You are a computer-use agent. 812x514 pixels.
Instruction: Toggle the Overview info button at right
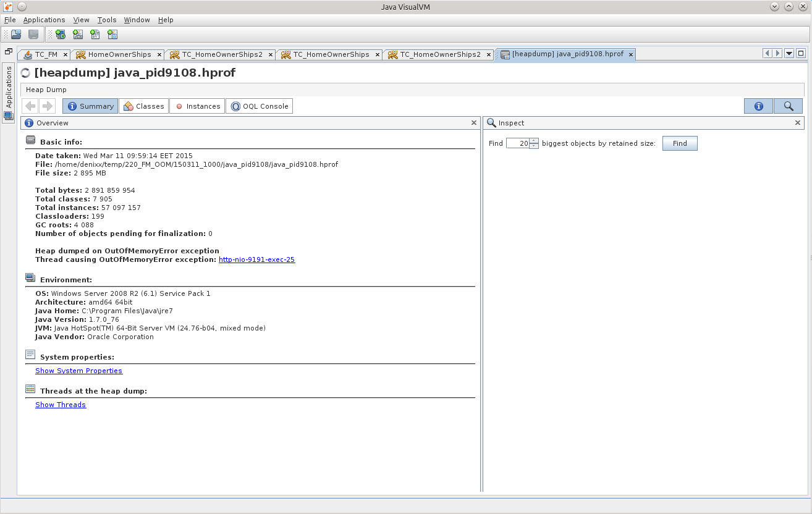pos(758,106)
